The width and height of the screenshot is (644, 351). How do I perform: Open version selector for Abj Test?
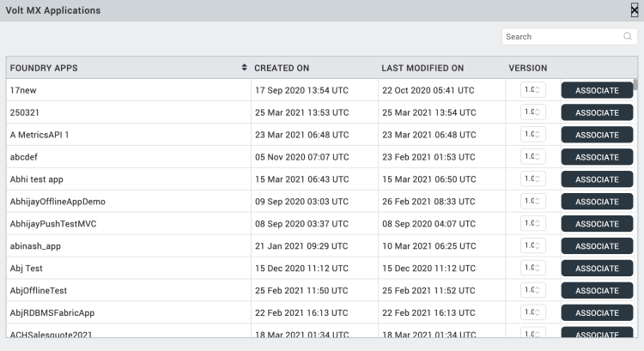point(532,268)
